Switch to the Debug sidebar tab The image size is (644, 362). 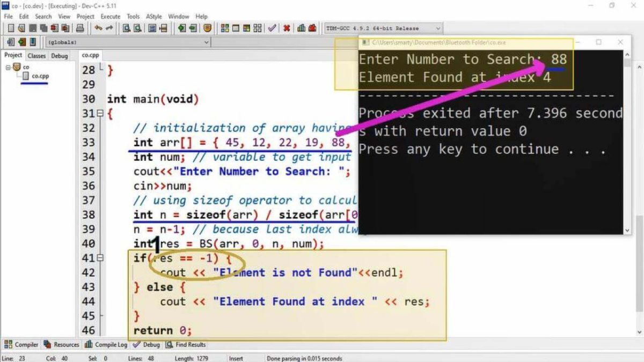pos(60,56)
